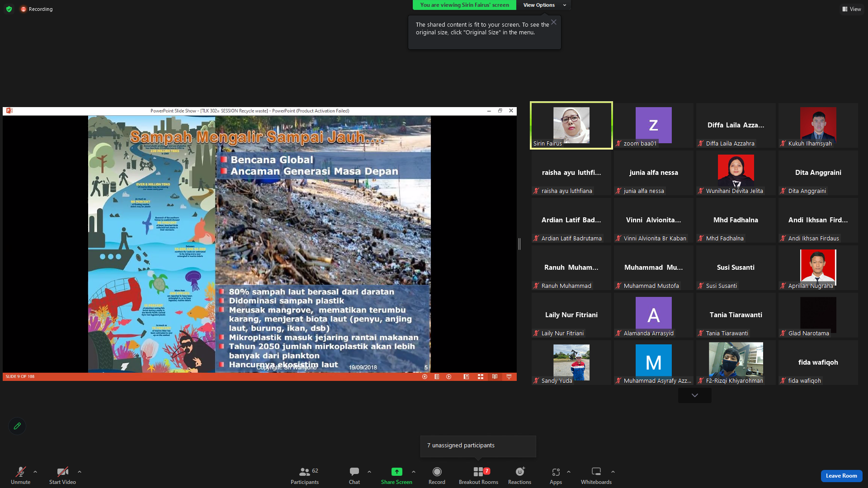Image resolution: width=868 pixels, height=488 pixels.
Task: Expand Apps options arrow
Action: click(x=569, y=472)
